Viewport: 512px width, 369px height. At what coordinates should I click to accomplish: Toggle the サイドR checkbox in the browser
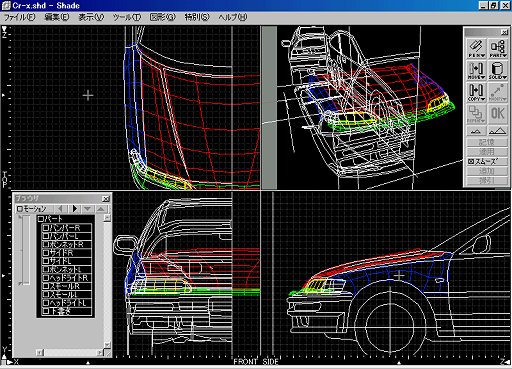(x=46, y=253)
